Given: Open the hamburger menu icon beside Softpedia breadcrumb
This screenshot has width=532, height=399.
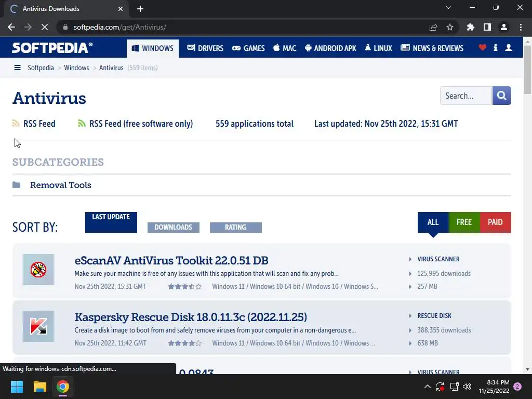Looking at the screenshot, I should point(17,68).
